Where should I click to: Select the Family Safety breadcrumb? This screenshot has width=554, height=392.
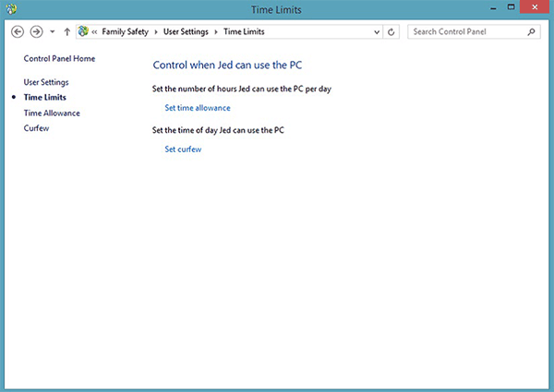pyautogui.click(x=125, y=31)
